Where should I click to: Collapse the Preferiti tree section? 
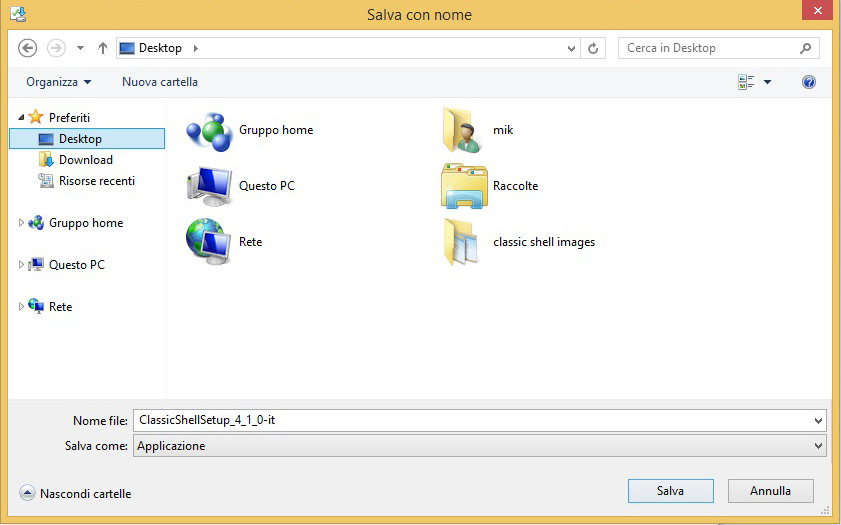click(21, 117)
